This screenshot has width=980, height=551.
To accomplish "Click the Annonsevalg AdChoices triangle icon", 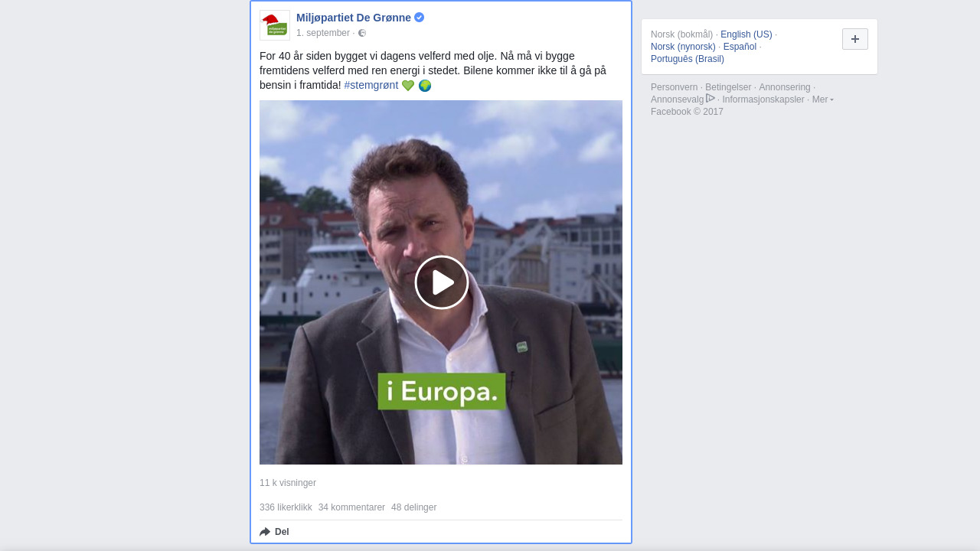I will click(710, 98).
